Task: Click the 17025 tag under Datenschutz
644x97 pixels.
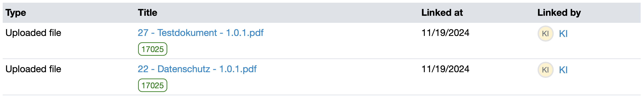Action: [153, 85]
